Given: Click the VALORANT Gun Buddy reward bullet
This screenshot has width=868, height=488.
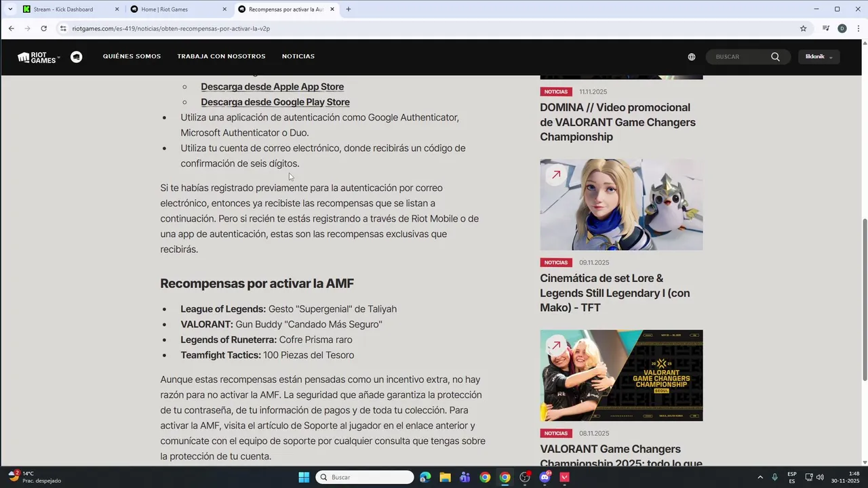Looking at the screenshot, I should coord(281,325).
